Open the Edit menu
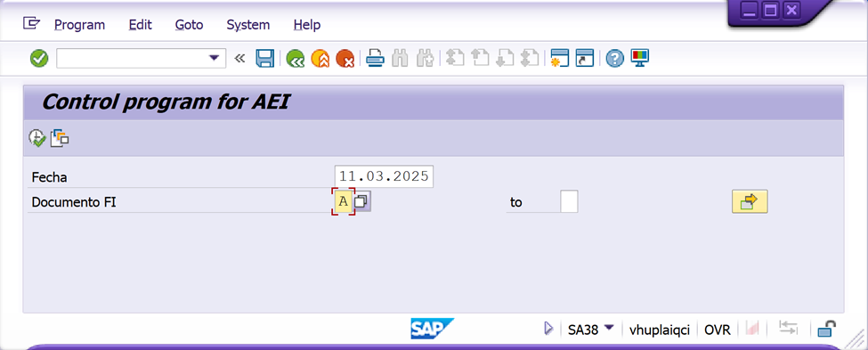Viewport: 868px width, 350px height. 140,25
